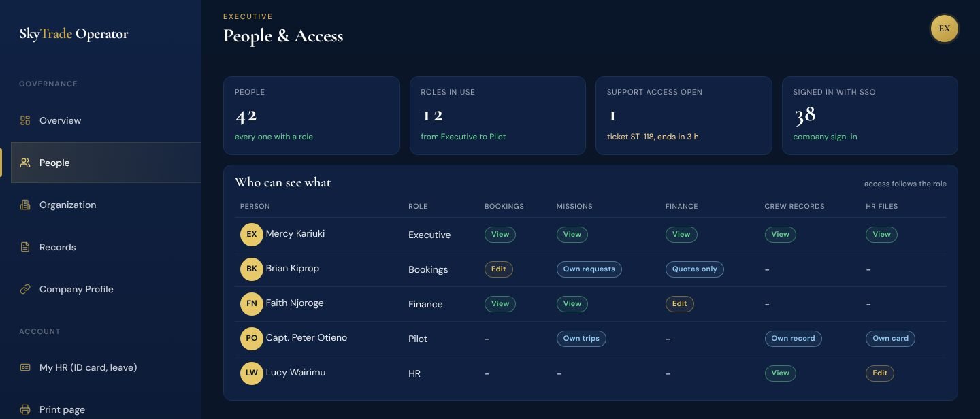Click the name Brian Kiprop

pyautogui.click(x=293, y=268)
